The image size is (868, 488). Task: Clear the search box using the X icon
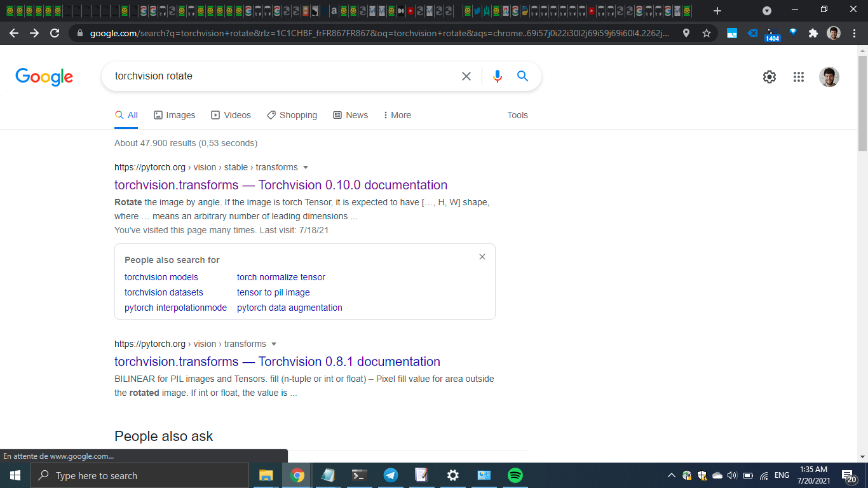tap(466, 76)
